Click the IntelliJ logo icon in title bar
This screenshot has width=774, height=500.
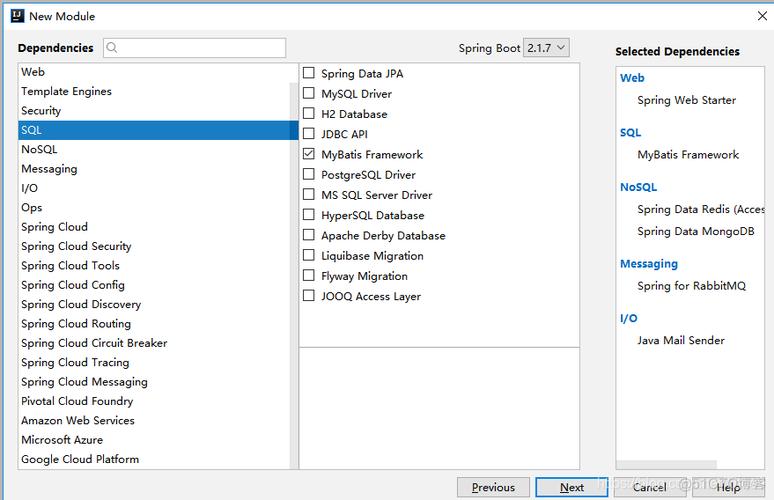pos(17,16)
